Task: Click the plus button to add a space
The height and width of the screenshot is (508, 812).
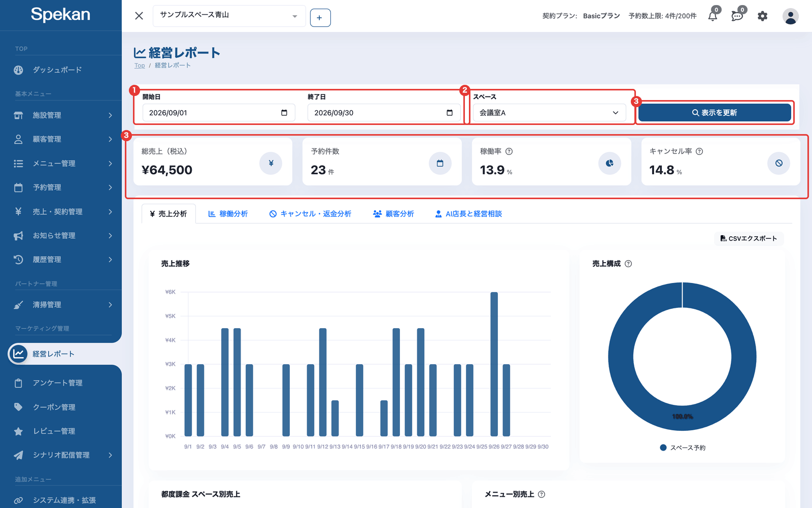Action: point(320,18)
